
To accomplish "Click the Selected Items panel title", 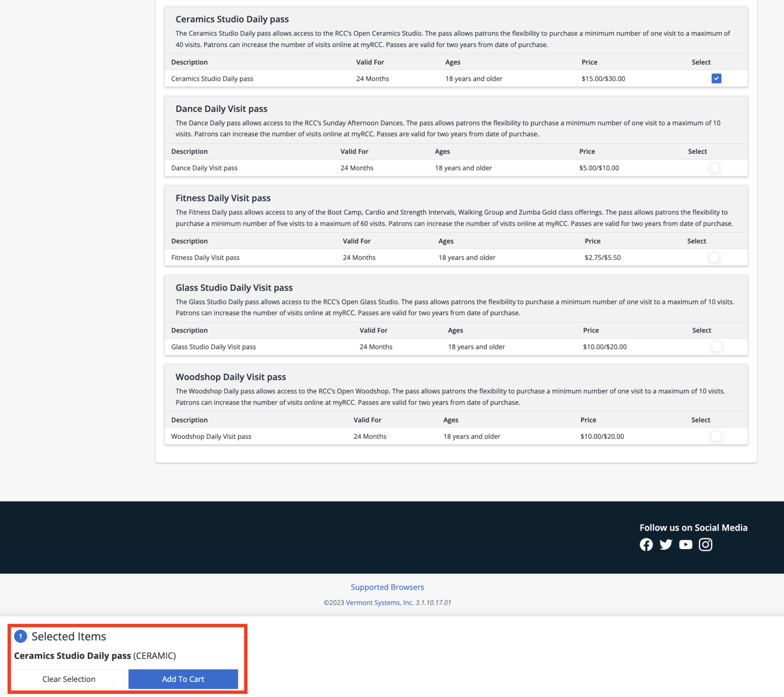I will point(69,636).
